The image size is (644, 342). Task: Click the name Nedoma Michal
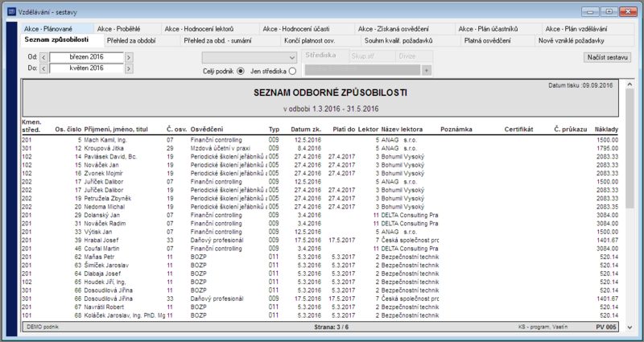pyautogui.click(x=105, y=207)
